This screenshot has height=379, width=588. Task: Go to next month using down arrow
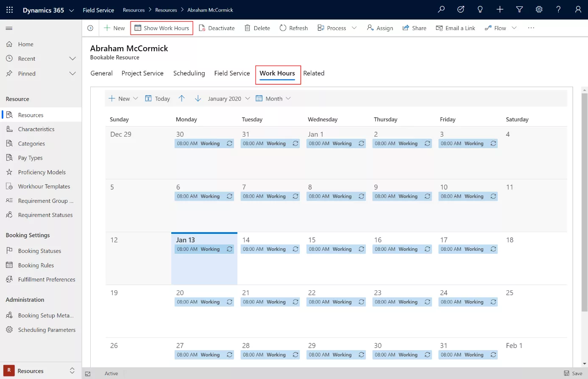pyautogui.click(x=198, y=98)
